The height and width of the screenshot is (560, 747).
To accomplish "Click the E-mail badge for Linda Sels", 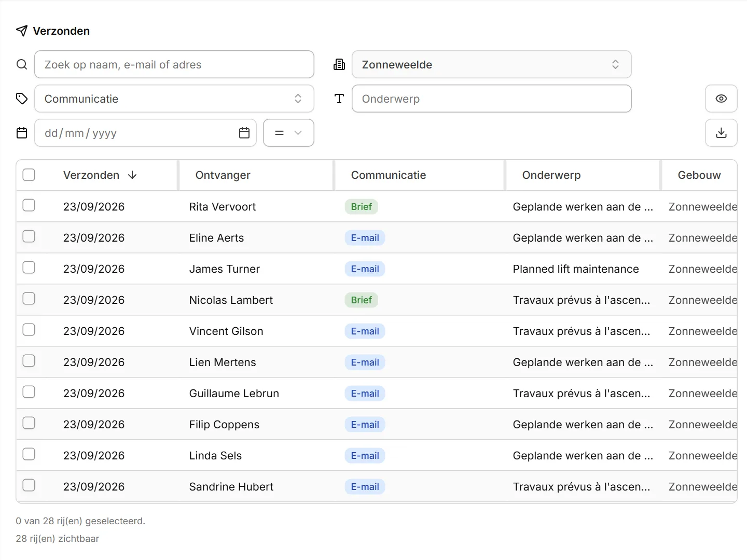I will (x=365, y=456).
